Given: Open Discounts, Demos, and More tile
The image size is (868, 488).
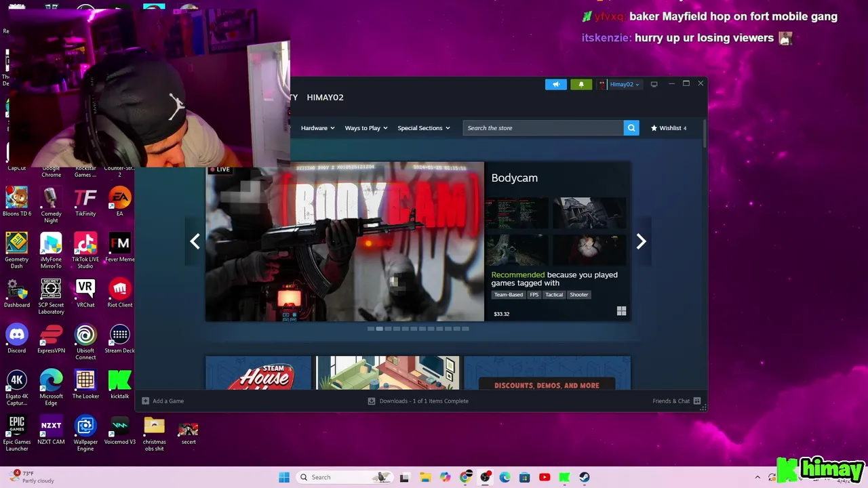Looking at the screenshot, I should [x=547, y=373].
